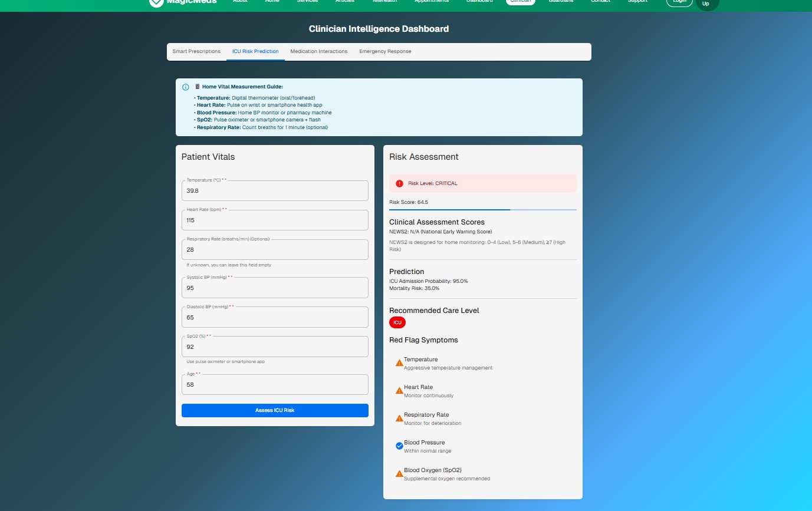Image resolution: width=812 pixels, height=511 pixels.
Task: Click the Blood Pressure blue checkmark icon
Action: click(399, 446)
